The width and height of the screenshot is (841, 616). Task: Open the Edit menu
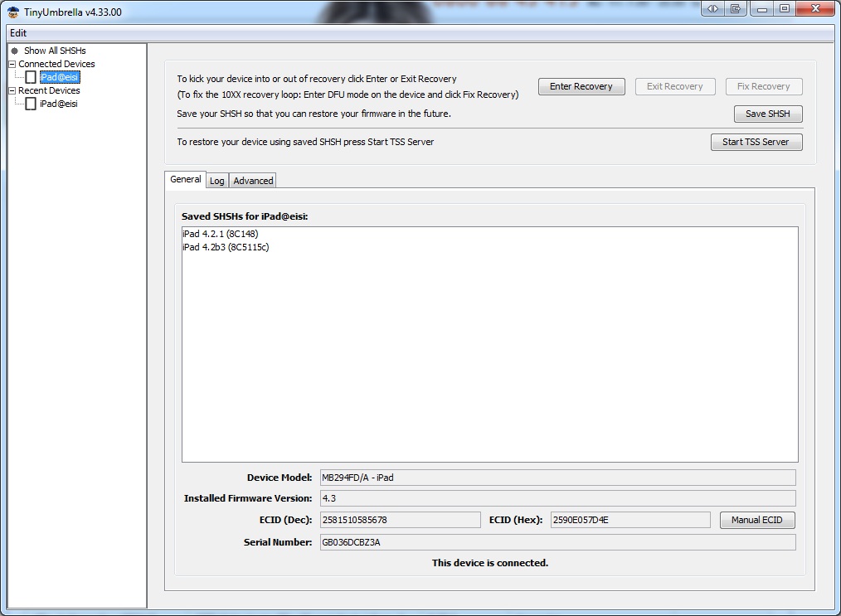pos(18,32)
